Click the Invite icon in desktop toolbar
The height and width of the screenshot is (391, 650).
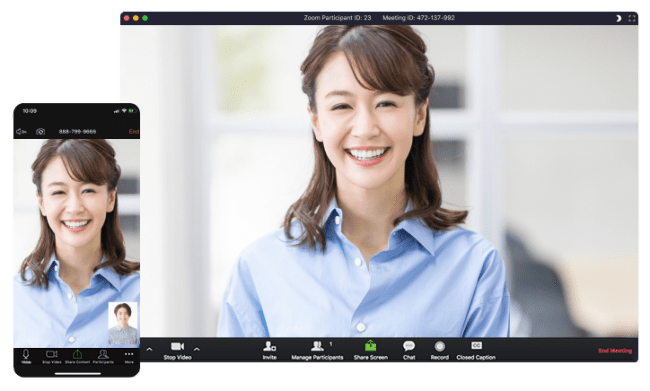click(269, 346)
